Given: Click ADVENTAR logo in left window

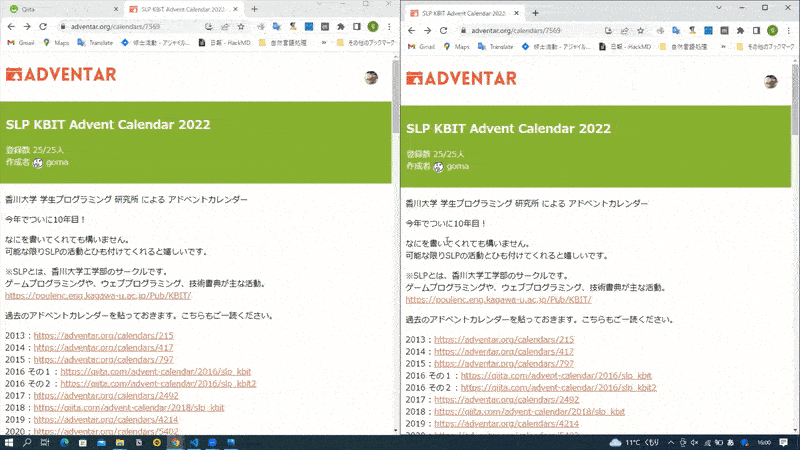Looking at the screenshot, I should [x=61, y=74].
